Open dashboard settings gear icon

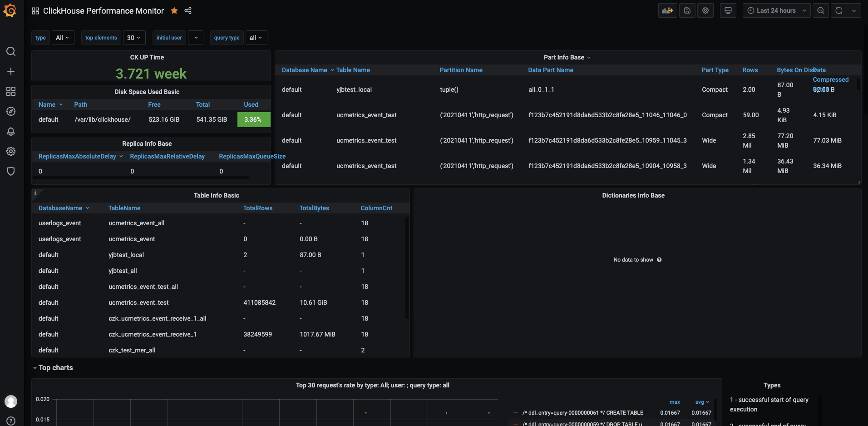705,10
